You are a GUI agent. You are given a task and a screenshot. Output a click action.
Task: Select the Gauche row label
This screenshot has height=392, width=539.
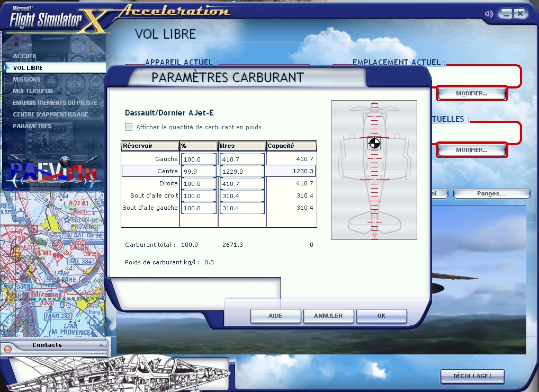[166, 159]
